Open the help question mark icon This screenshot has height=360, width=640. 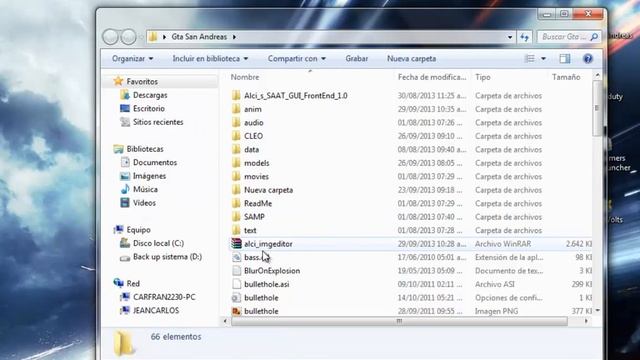pyautogui.click(x=588, y=59)
